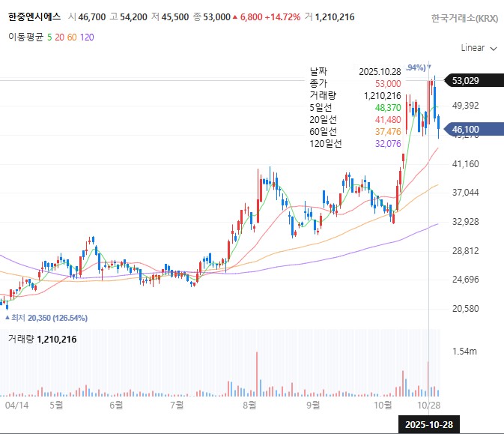The height and width of the screenshot is (434, 504).
Task: Click the 8월 label on time axis
Action: pos(250,405)
